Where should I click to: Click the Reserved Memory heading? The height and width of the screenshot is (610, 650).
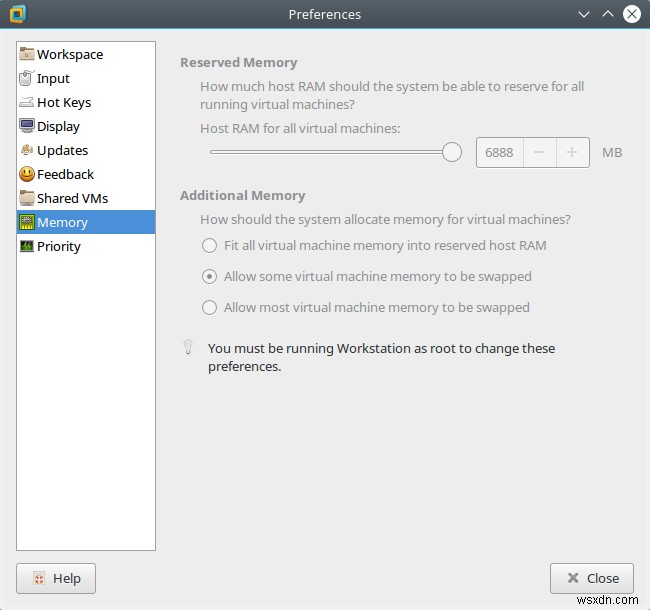point(239,63)
